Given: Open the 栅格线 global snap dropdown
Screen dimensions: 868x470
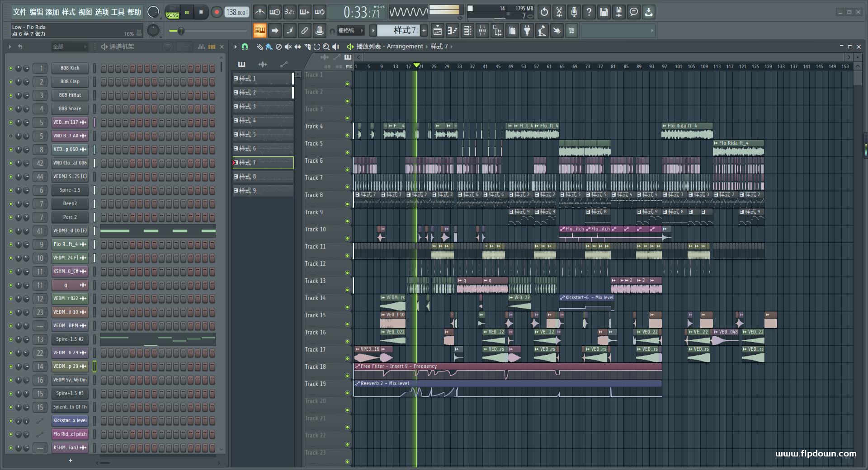Looking at the screenshot, I should [x=350, y=31].
